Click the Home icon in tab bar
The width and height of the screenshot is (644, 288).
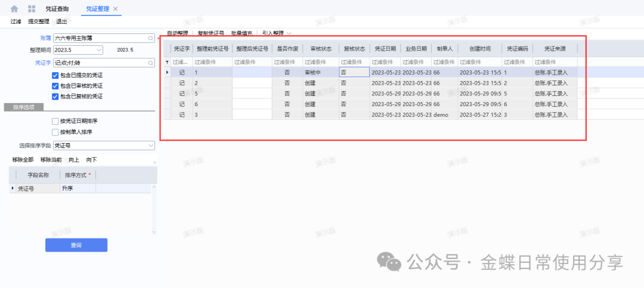coord(14,9)
